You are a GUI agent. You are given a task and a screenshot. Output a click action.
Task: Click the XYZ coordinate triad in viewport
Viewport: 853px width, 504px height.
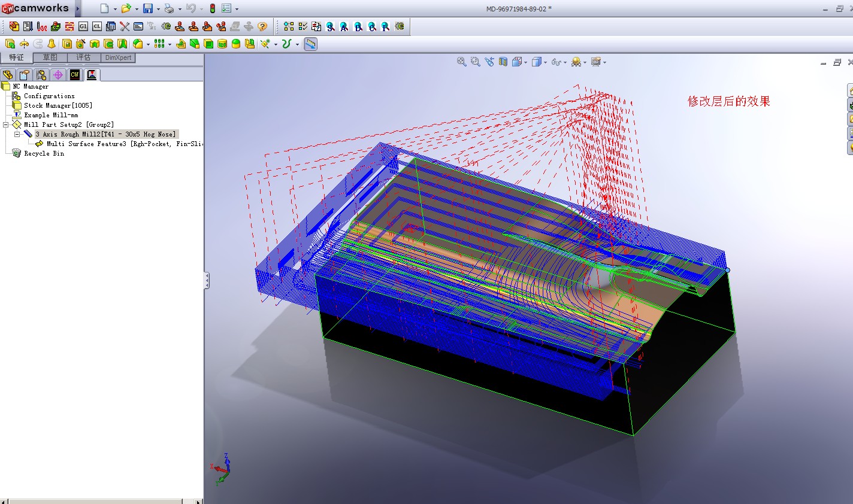(220, 468)
